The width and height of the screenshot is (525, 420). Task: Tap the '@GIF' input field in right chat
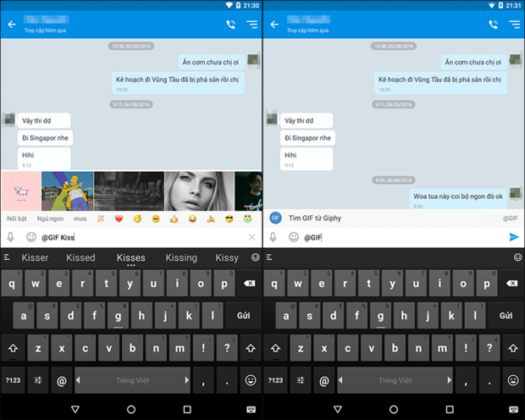pyautogui.click(x=398, y=237)
